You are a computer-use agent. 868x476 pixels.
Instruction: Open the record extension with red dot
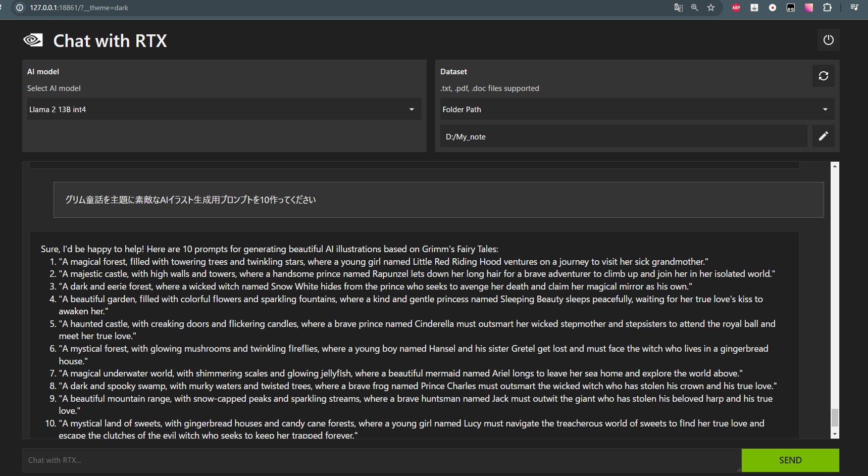coord(773,8)
